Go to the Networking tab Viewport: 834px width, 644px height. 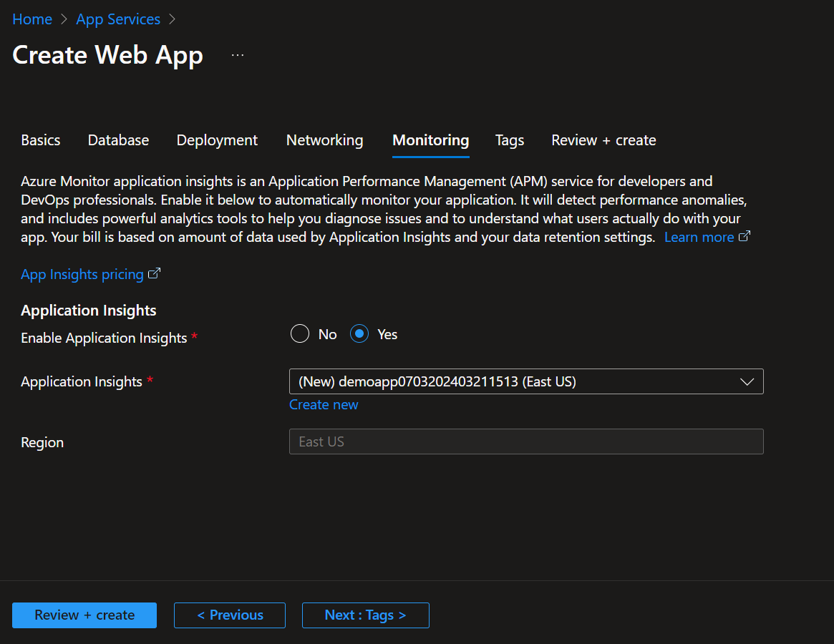click(324, 140)
